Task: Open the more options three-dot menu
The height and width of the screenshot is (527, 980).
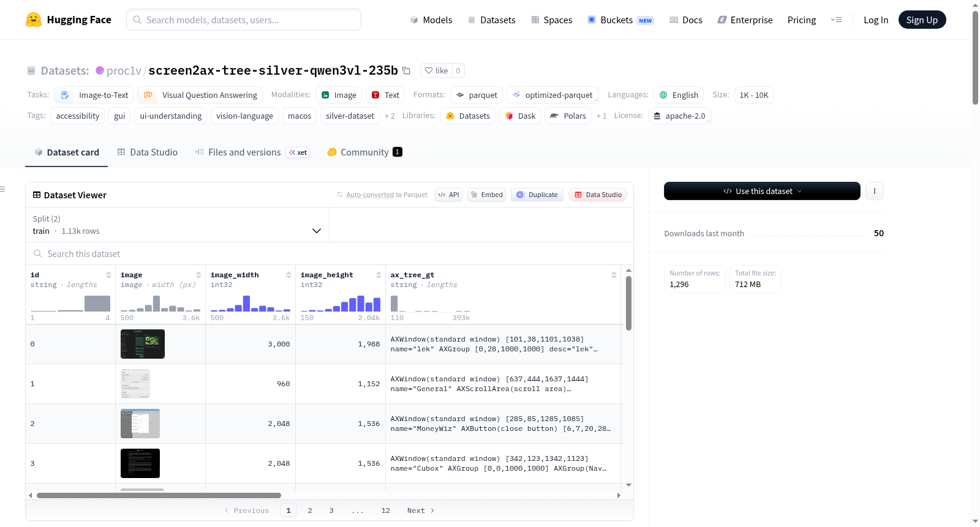Action: coord(875,191)
